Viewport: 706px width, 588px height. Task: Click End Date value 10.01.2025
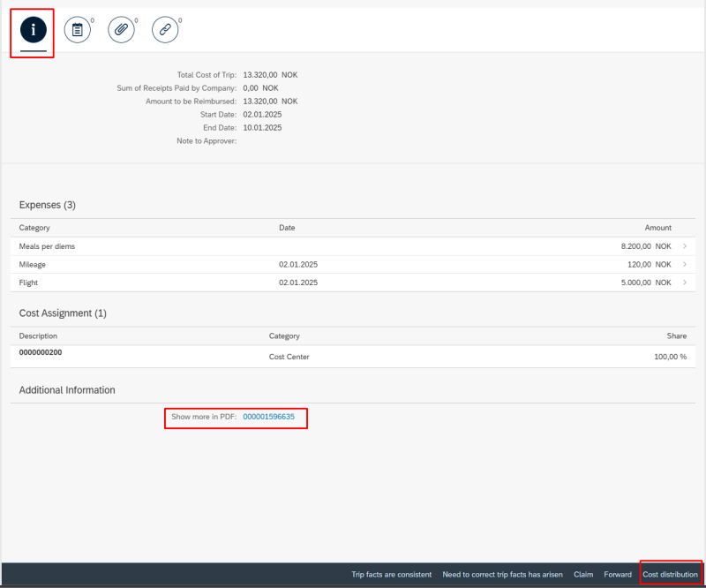(262, 127)
